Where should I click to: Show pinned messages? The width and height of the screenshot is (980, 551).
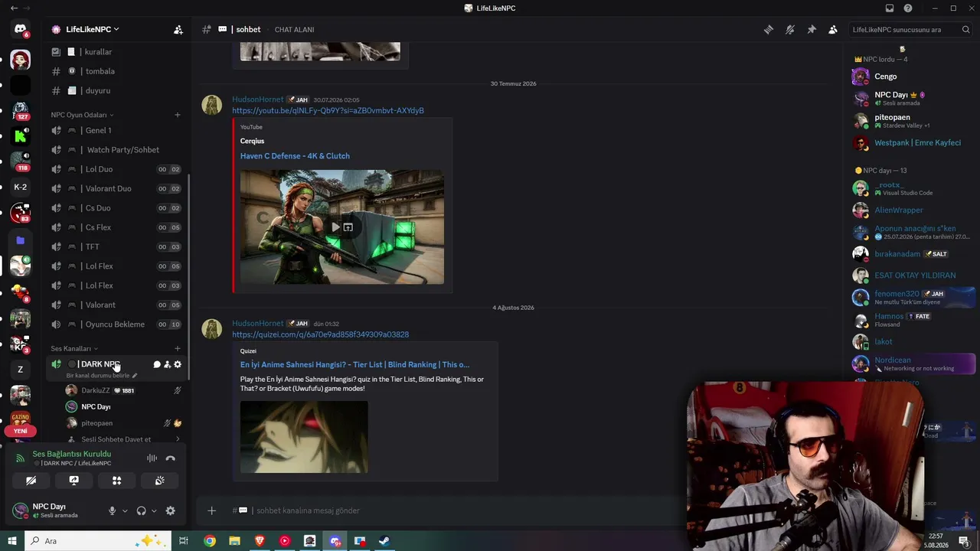pyautogui.click(x=812, y=30)
